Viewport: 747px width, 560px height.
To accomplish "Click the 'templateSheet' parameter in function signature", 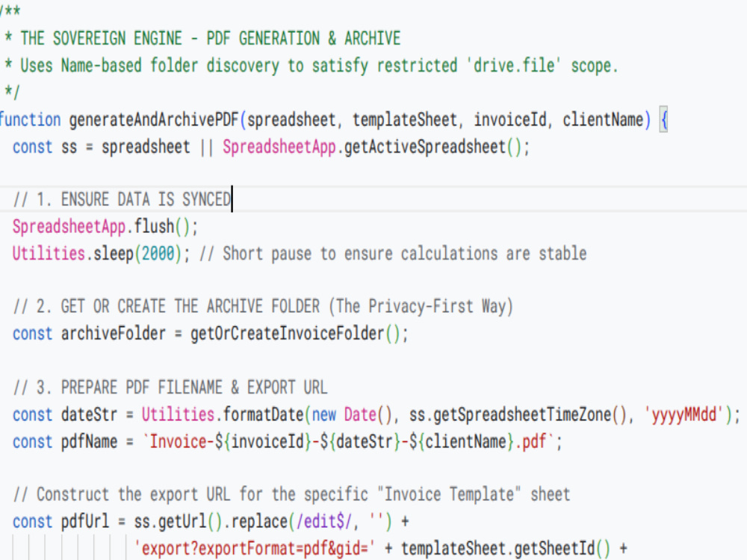I will pyautogui.click(x=404, y=120).
